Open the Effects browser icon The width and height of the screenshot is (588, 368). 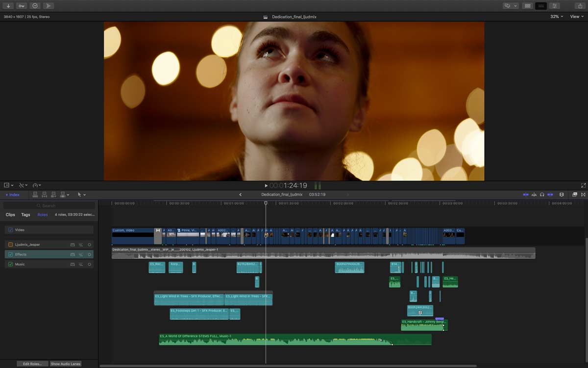pyautogui.click(x=575, y=195)
